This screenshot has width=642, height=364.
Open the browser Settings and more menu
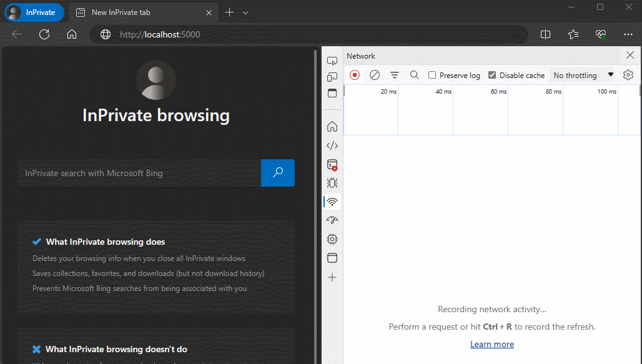[x=628, y=34]
